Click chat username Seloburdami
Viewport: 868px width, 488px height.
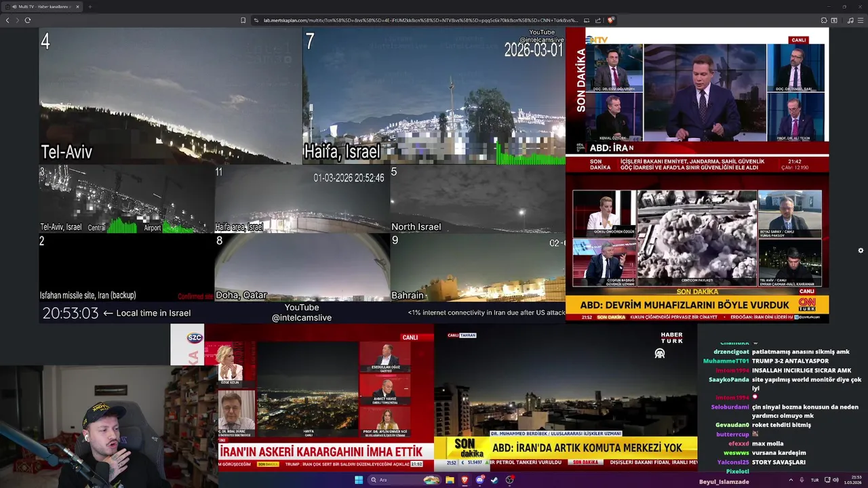tap(730, 407)
